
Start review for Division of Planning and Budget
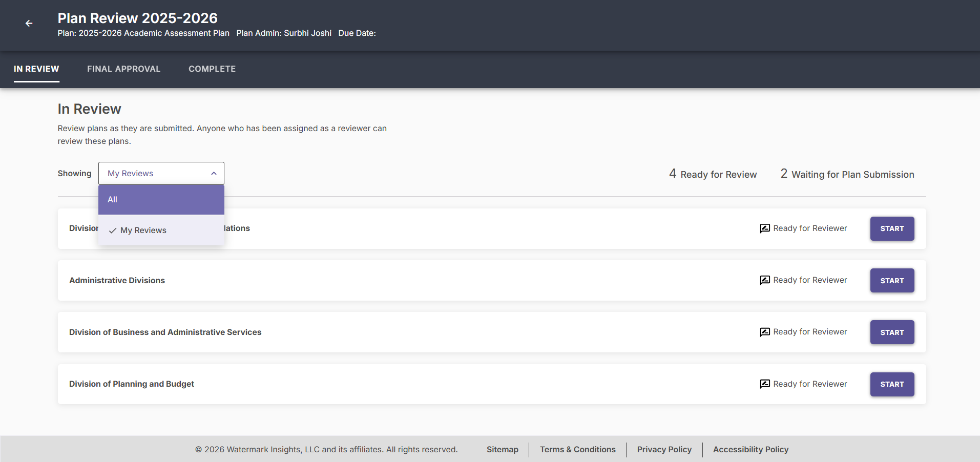892,384
